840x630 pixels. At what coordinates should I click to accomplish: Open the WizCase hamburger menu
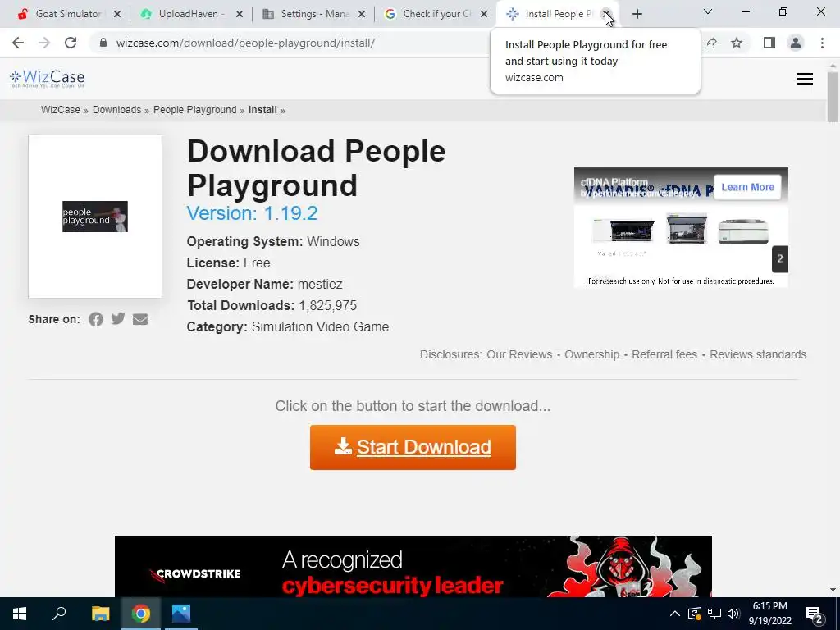coord(805,80)
